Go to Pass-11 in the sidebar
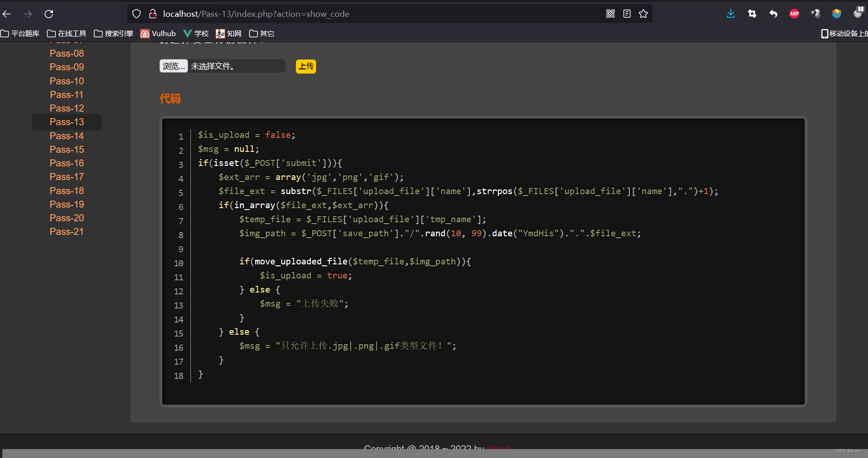The width and height of the screenshot is (868, 458). 67,95
